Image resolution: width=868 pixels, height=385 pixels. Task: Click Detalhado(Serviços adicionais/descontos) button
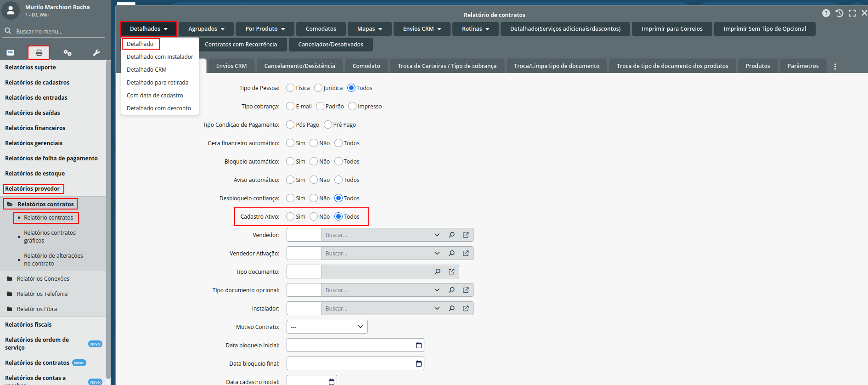[565, 28]
